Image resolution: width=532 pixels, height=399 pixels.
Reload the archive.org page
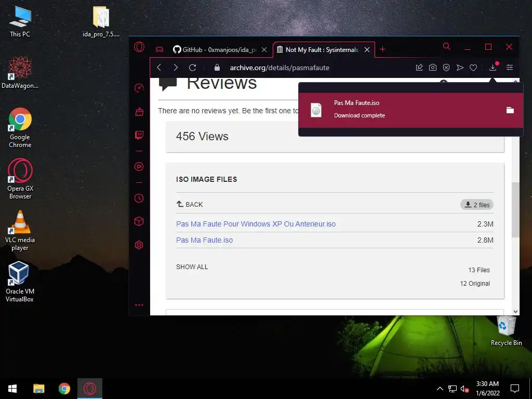[x=192, y=68]
